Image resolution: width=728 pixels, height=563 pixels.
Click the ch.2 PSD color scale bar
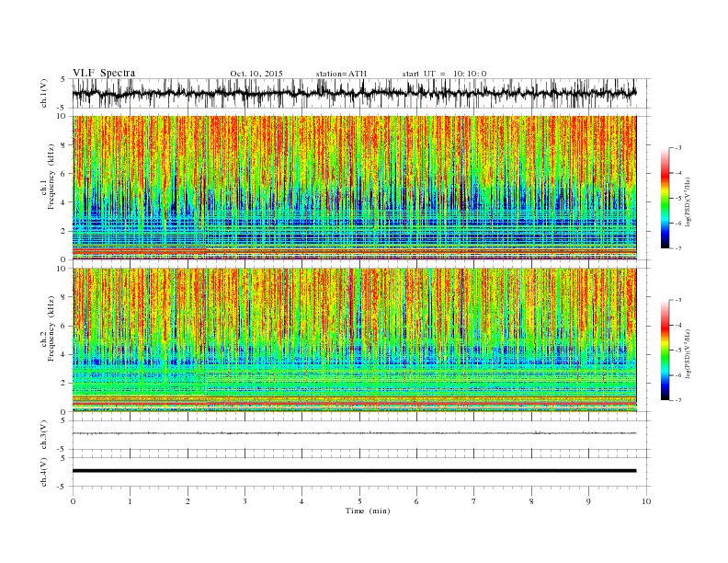click(x=665, y=350)
